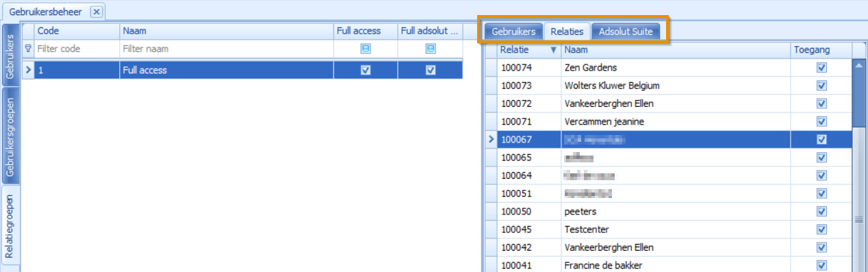Switch to the Relaties tab
The image size is (868, 272).
567,32
